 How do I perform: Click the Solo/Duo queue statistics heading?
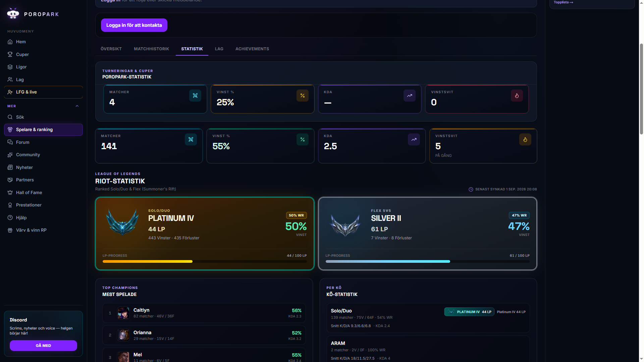pos(341,311)
